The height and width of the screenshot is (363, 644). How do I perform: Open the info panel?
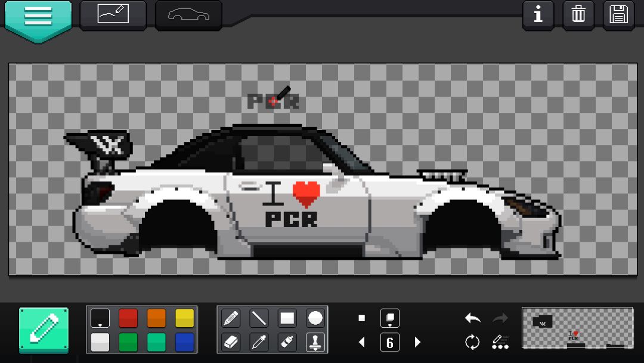click(538, 14)
